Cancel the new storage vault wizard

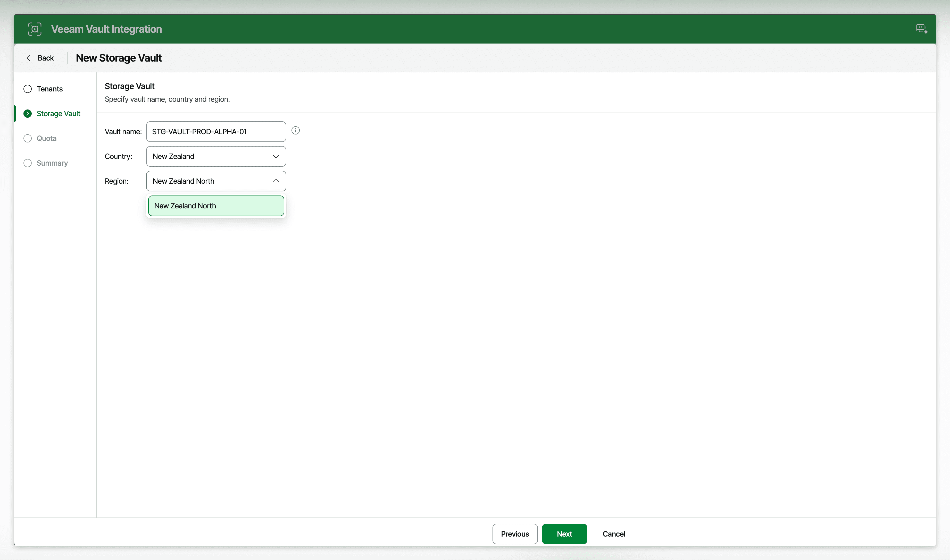614,534
